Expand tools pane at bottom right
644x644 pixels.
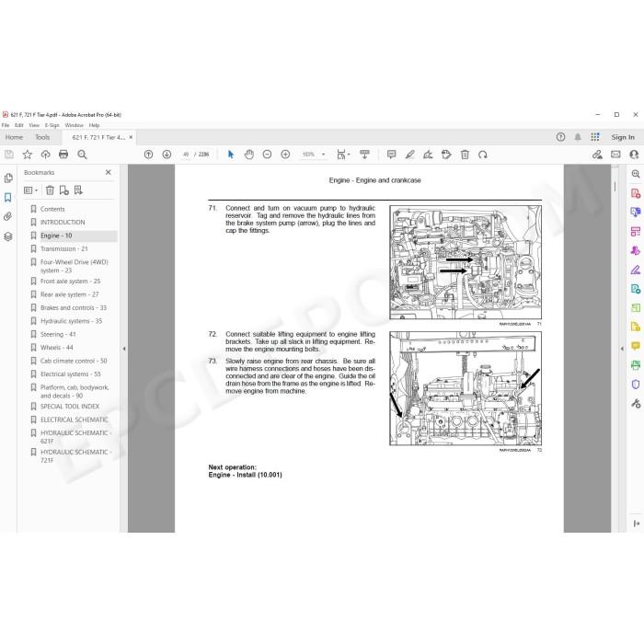click(x=637, y=523)
